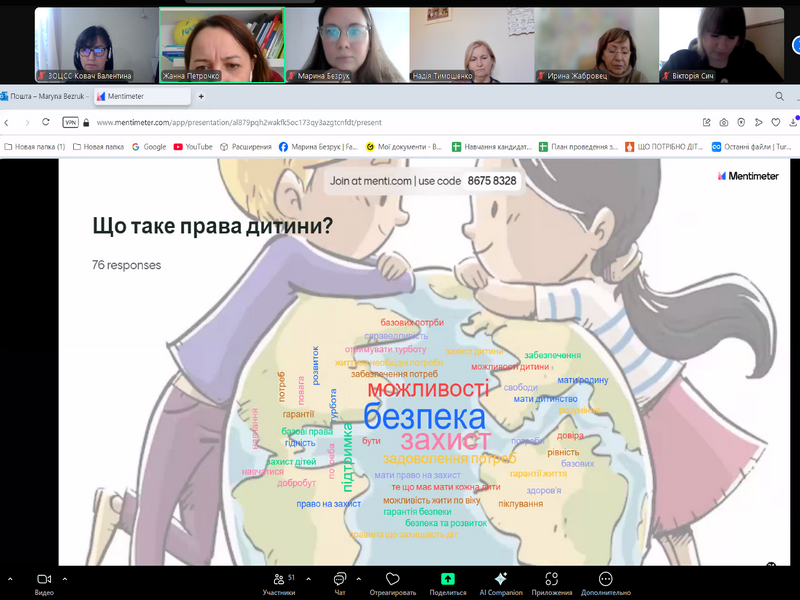Select the Вікторія Сич video tile
800x600 pixels.
[x=721, y=45]
